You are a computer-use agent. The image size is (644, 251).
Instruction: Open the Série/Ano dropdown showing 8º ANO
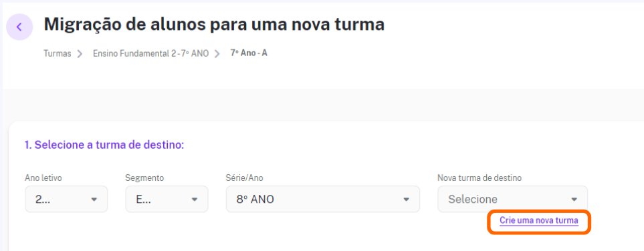tap(323, 200)
